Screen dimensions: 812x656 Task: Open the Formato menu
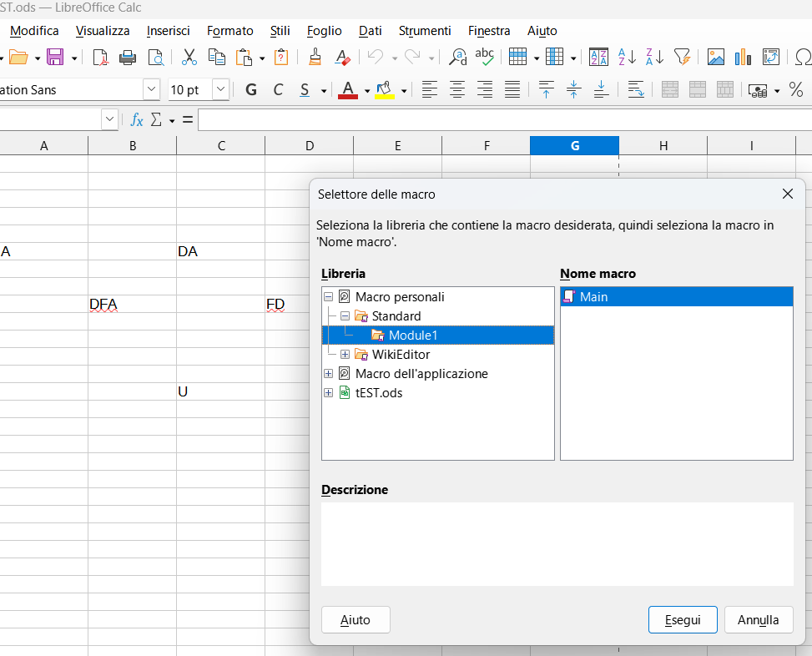229,31
